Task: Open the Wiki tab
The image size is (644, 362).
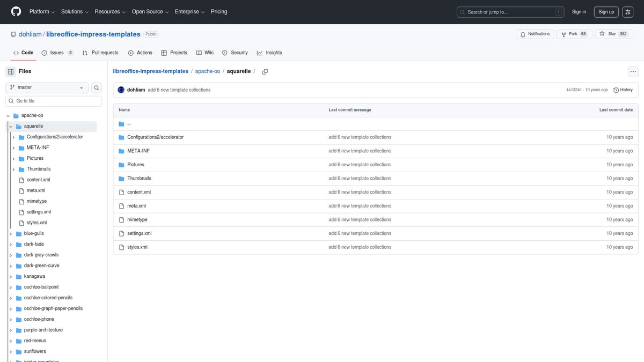Action: (205, 53)
